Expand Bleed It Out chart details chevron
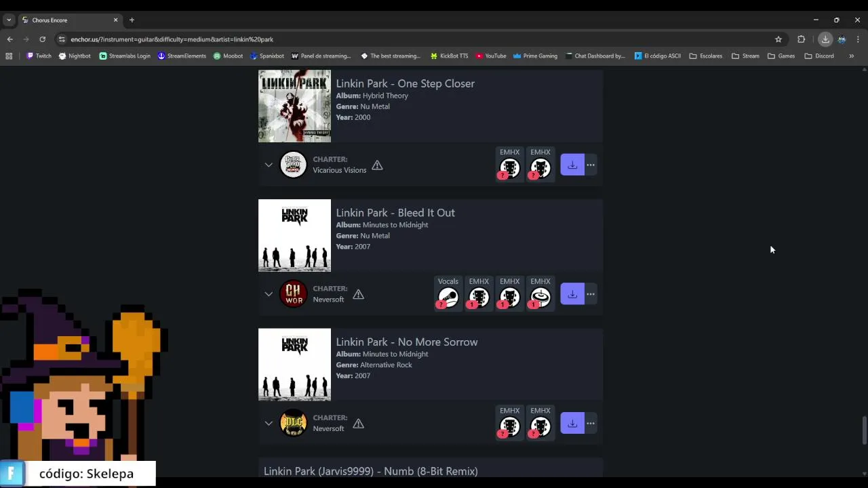 click(269, 294)
